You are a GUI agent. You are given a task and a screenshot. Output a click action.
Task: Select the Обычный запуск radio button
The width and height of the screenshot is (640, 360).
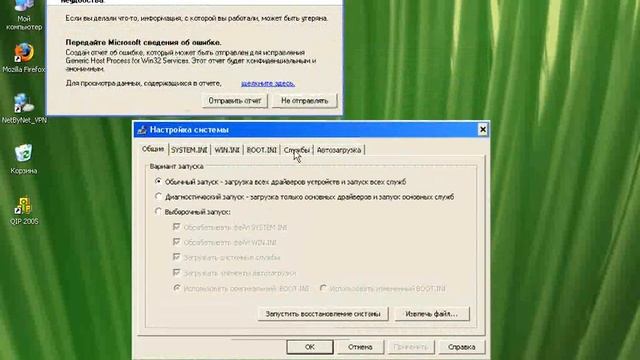158,181
